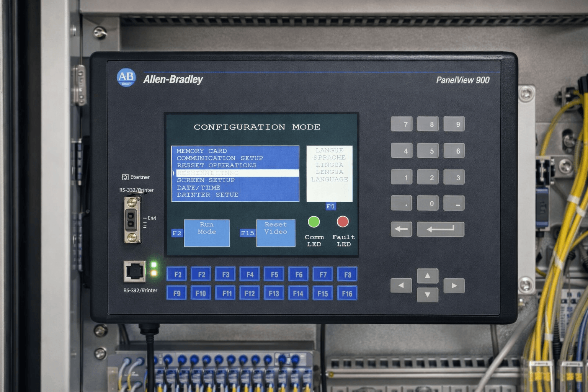This screenshot has width=588, height=392.
Task: Hit the Enter return-arrow key
Action: click(x=441, y=229)
